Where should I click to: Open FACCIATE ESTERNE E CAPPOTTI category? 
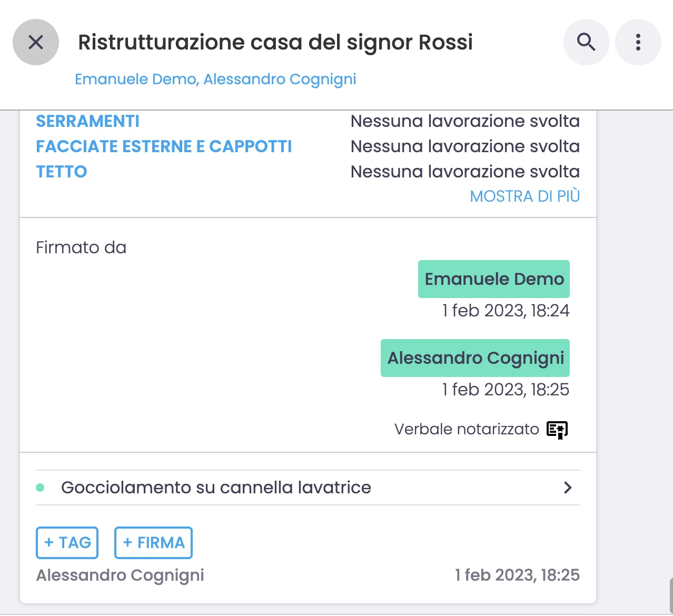(x=164, y=146)
